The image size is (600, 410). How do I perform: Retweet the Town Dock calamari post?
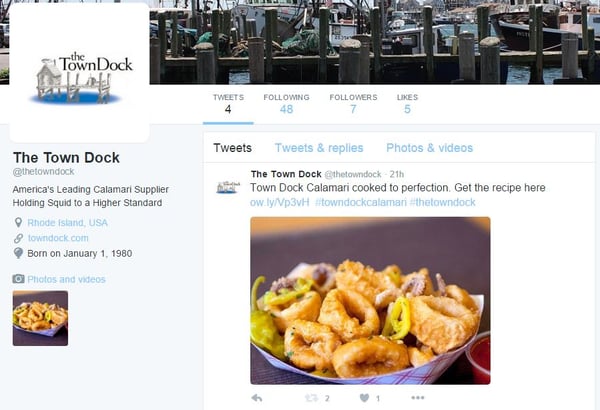coord(311,398)
